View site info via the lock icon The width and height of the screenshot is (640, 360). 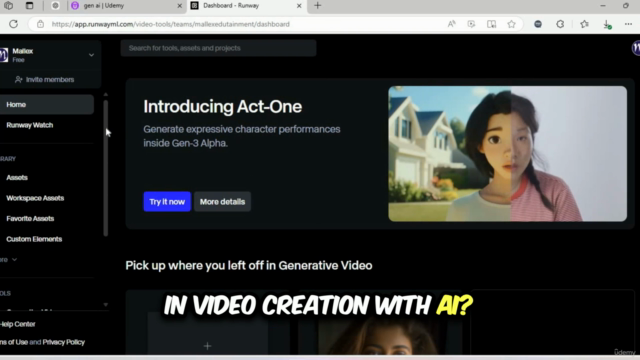click(40, 24)
